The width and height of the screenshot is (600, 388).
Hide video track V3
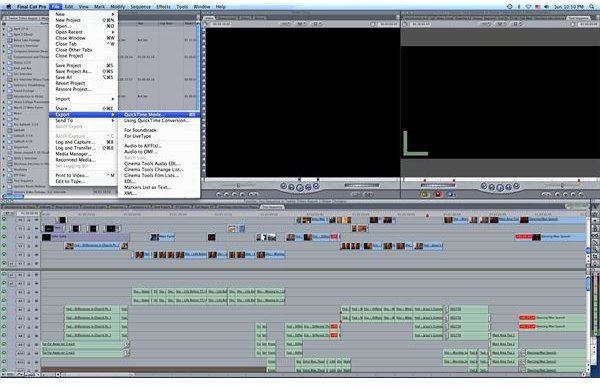[4, 246]
